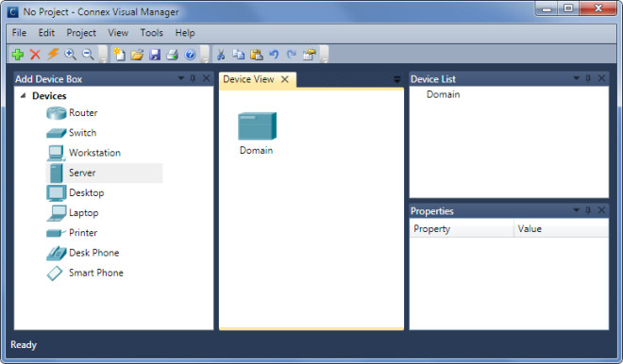Select the Workstation device icon
This screenshot has height=364, width=623.
[x=56, y=153]
